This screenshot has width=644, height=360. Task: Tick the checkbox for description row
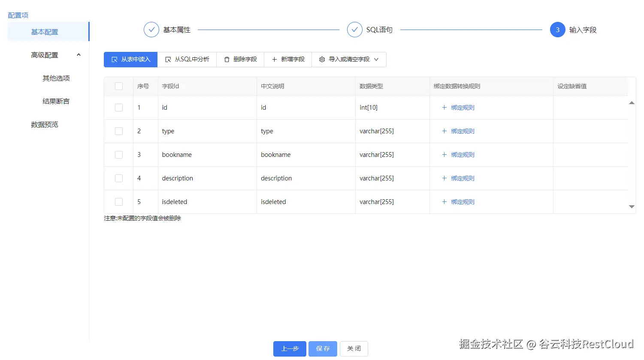[x=119, y=178]
